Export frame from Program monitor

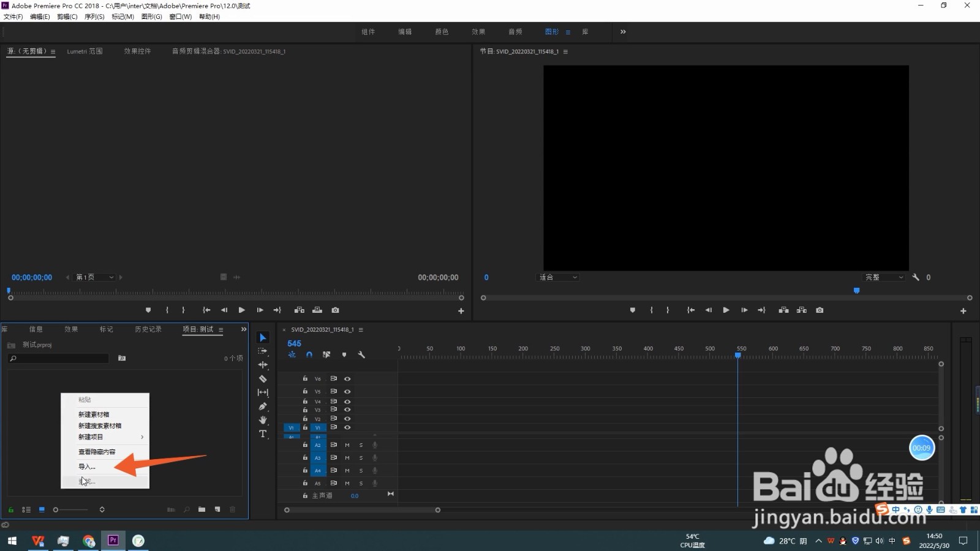tap(820, 310)
